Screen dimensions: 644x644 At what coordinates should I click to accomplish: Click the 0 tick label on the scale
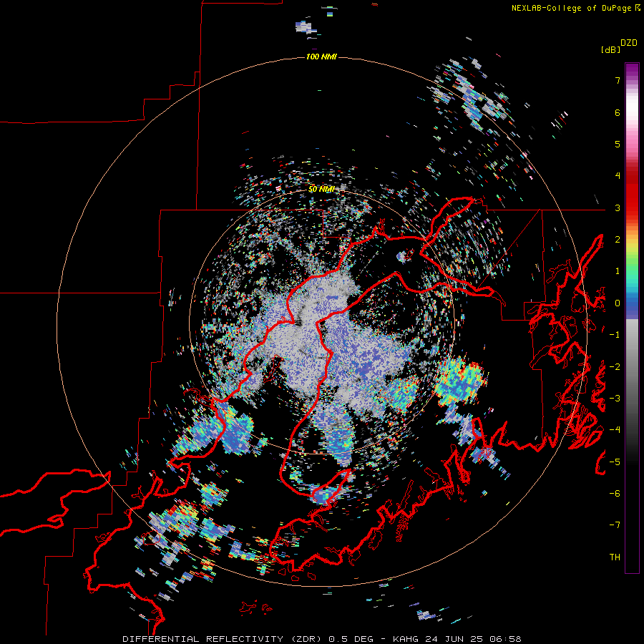point(618,303)
